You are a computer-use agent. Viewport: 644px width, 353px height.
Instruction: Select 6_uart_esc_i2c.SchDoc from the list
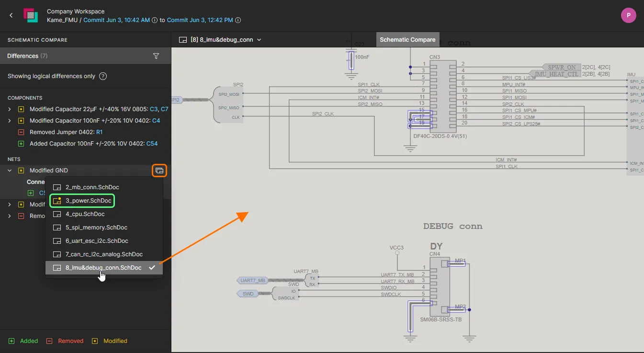pos(104,241)
